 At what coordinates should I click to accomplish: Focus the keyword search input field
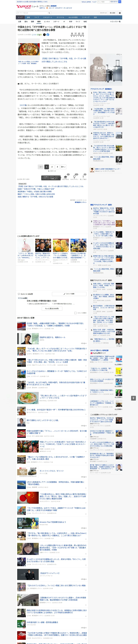pos(32,13)
